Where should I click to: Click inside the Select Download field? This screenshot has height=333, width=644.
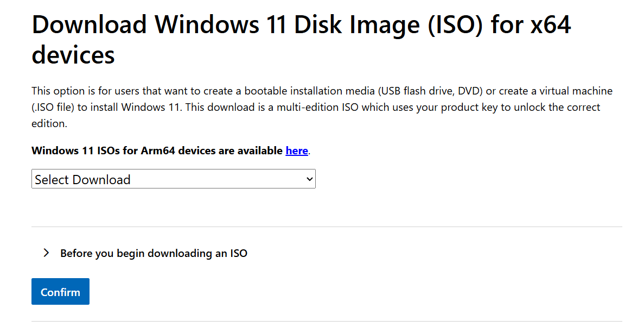pos(163,179)
